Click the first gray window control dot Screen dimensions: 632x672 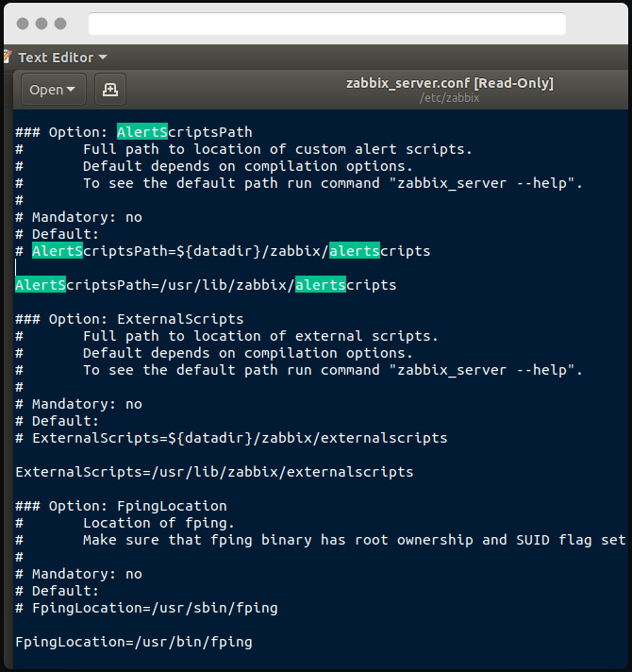tap(23, 24)
